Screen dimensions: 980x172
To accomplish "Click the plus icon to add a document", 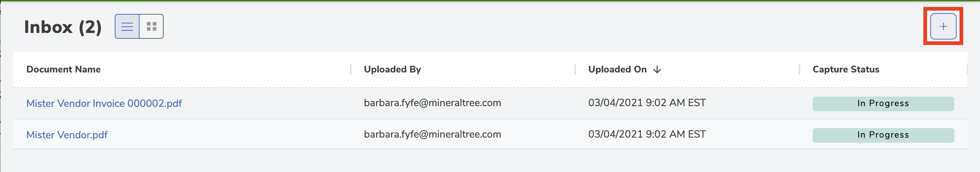I will (x=943, y=26).
